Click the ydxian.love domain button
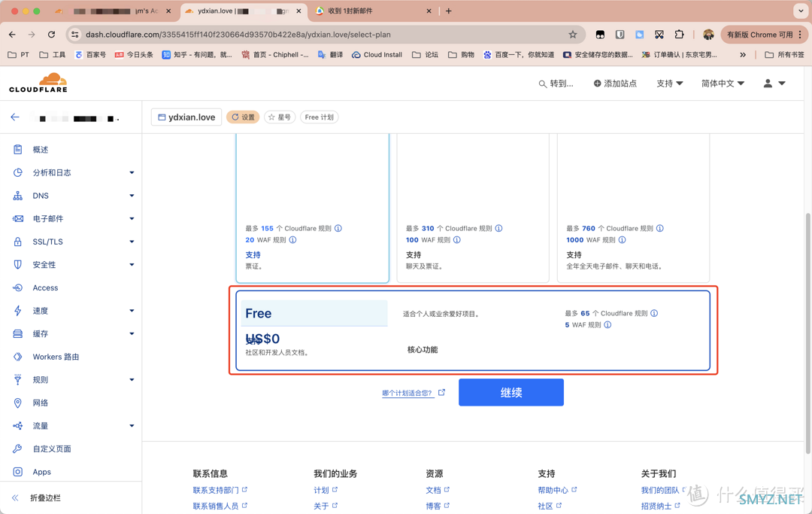Screen dimensions: 812x514 point(186,117)
